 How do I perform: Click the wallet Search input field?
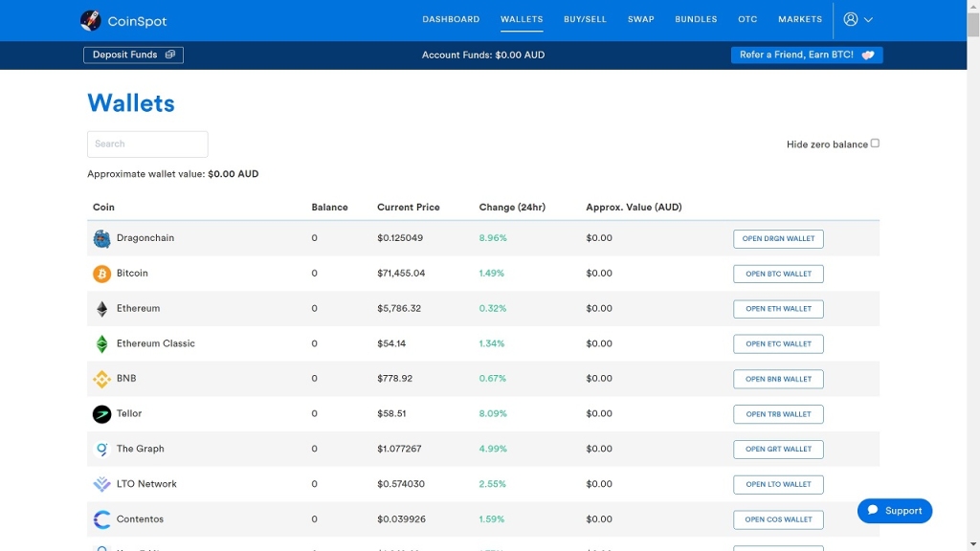[147, 144]
